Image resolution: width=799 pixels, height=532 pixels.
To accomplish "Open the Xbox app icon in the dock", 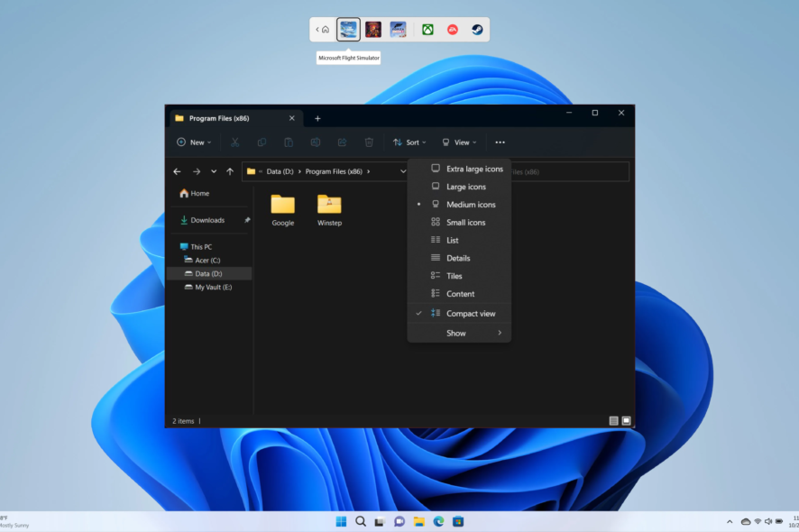I will click(427, 28).
